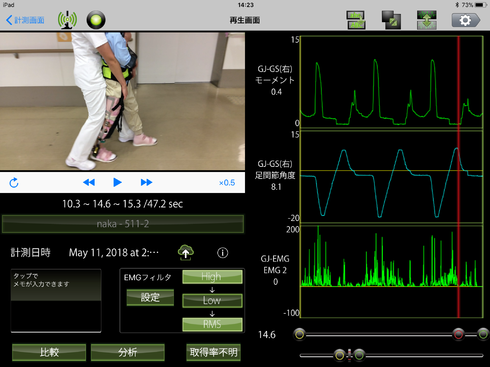Select right green knob on lower zoom slider
This screenshot has width=490, height=367.
[x=359, y=355]
